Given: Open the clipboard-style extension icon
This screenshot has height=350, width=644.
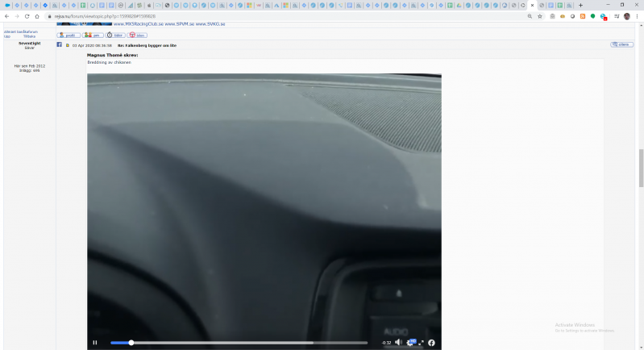Looking at the screenshot, I should click(x=552, y=16).
